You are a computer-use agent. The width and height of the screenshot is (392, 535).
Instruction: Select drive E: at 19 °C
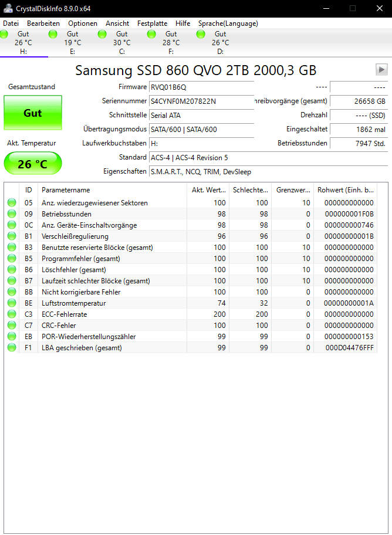coord(73,43)
